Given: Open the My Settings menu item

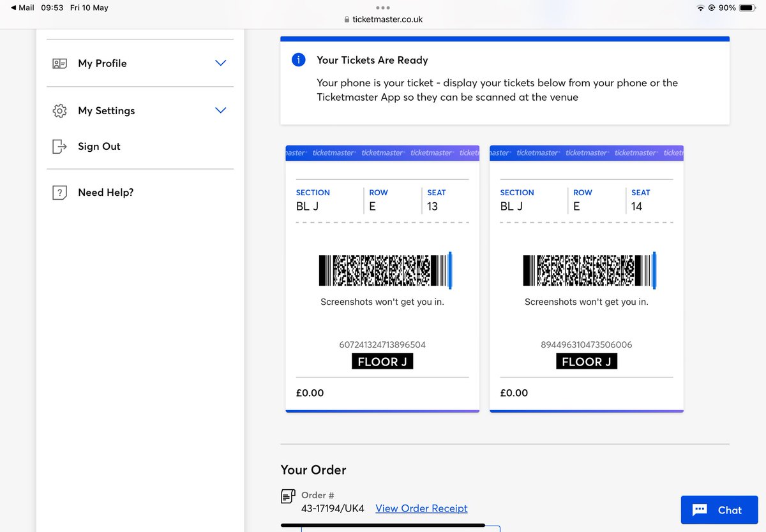Looking at the screenshot, I should coord(140,110).
